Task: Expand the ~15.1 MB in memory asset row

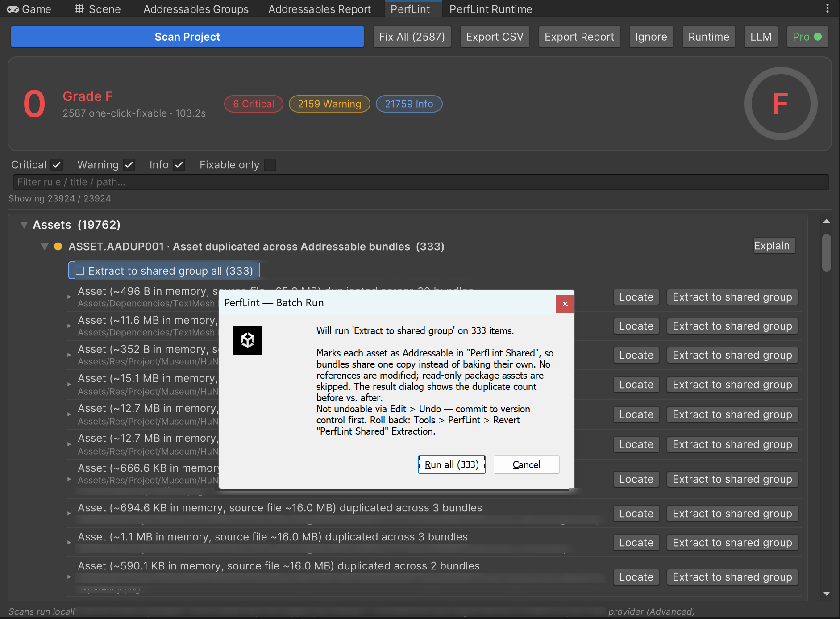Action: (69, 384)
